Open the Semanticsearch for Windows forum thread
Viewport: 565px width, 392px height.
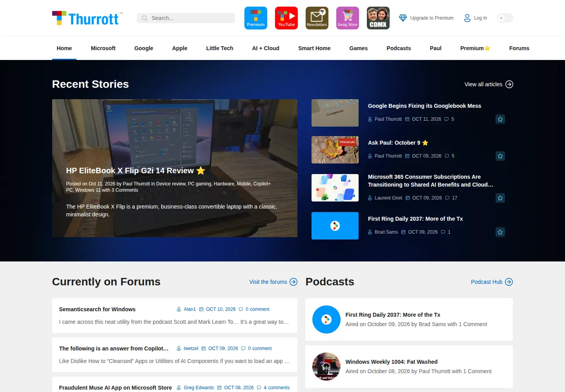click(97, 309)
